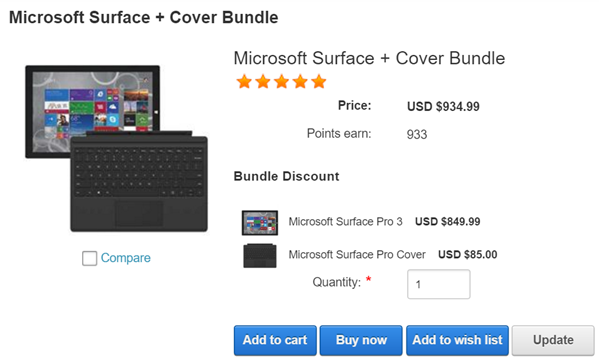Add the bundle to wish list
Viewport: 599px width, 364px height.
(457, 340)
